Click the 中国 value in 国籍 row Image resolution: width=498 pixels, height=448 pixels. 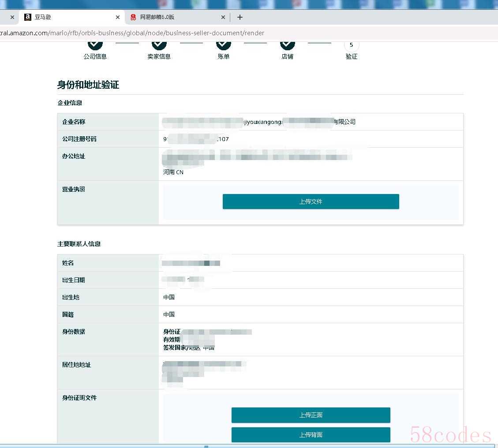[169, 314]
